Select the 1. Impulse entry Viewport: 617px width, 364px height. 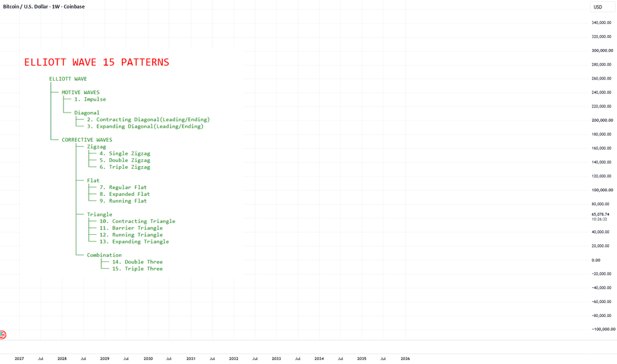(x=90, y=99)
